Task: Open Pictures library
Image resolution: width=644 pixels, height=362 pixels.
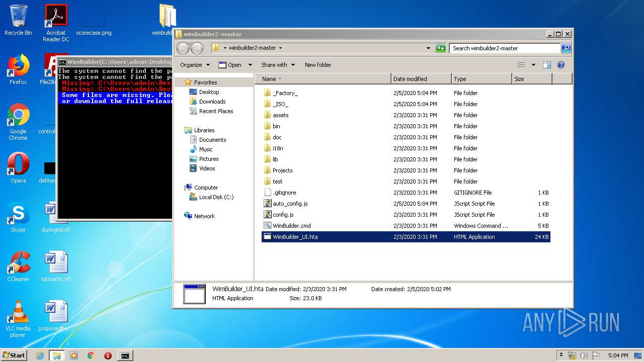Action: (x=208, y=159)
